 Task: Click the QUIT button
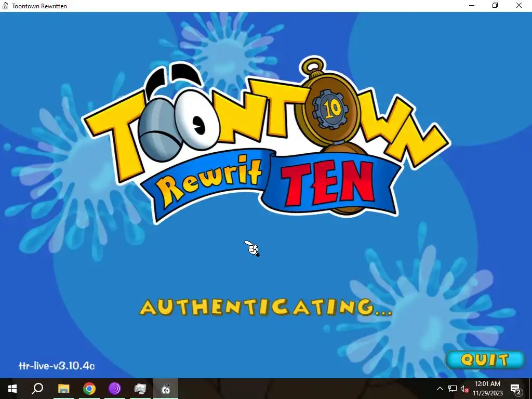pos(485,360)
